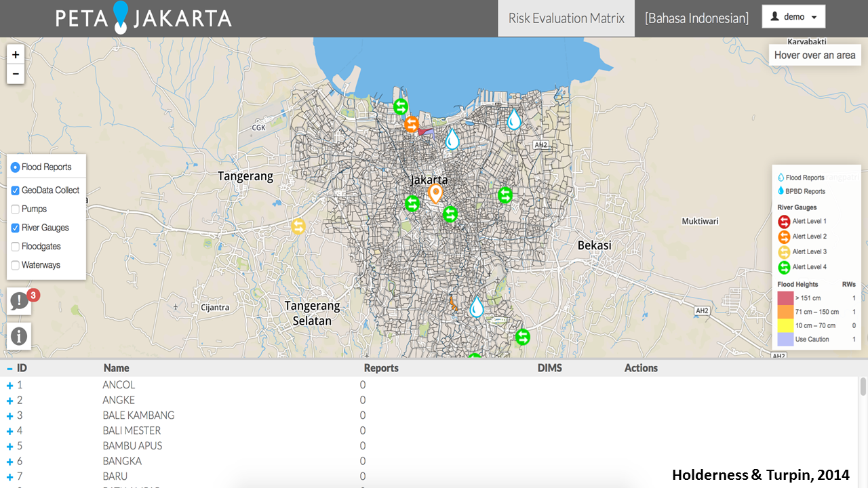
Task: Click BANGKA name in table
Action: pos(122,461)
